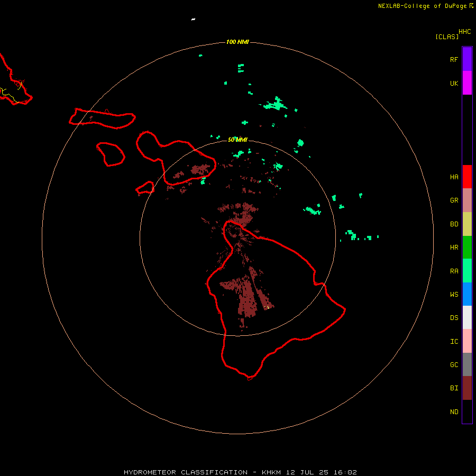
Task: Click the HHC product label
Action: pos(464,32)
